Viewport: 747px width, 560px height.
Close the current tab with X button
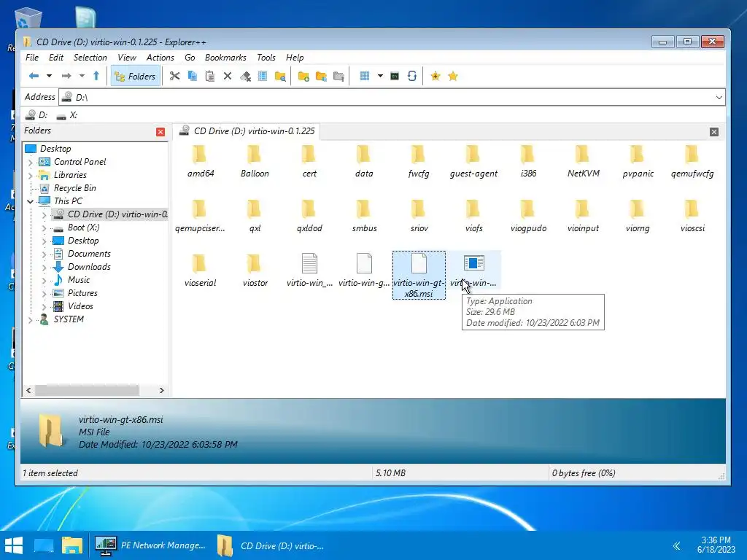(x=713, y=132)
